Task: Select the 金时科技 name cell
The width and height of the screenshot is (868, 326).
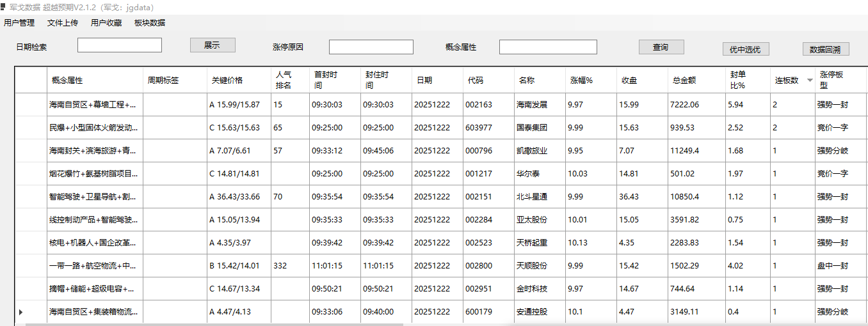Action: pyautogui.click(x=540, y=289)
